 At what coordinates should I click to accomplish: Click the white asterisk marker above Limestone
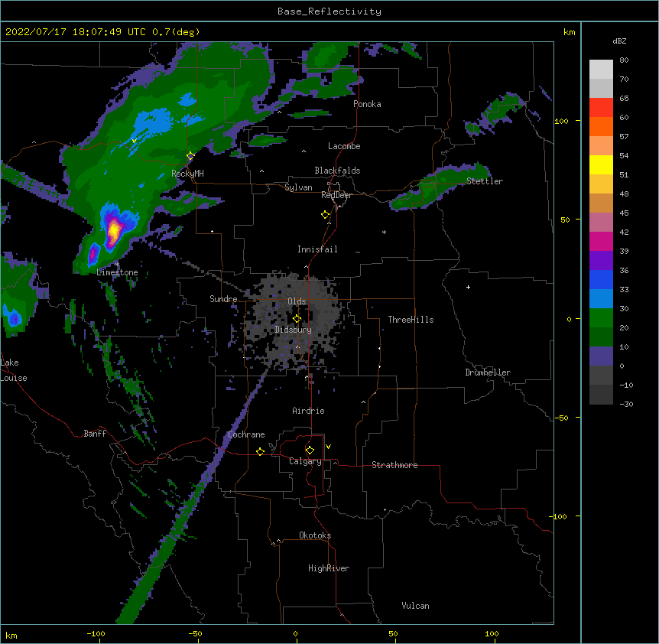coord(117,265)
